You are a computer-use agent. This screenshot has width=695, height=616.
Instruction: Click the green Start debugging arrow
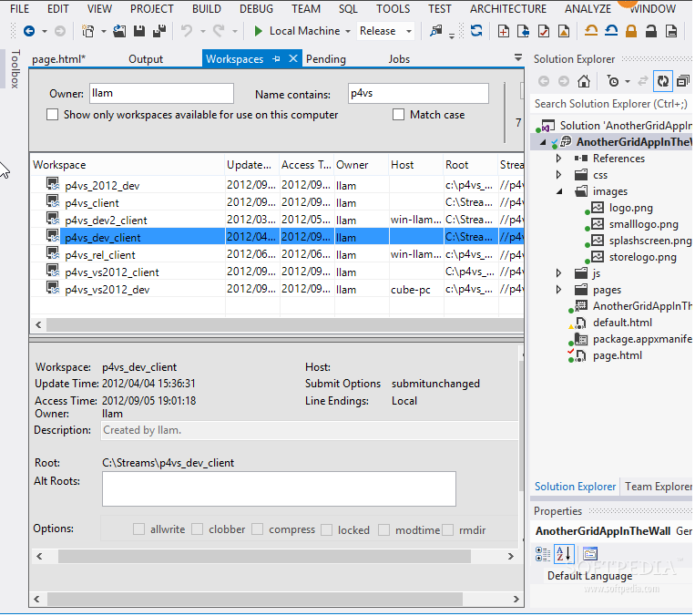(x=259, y=31)
